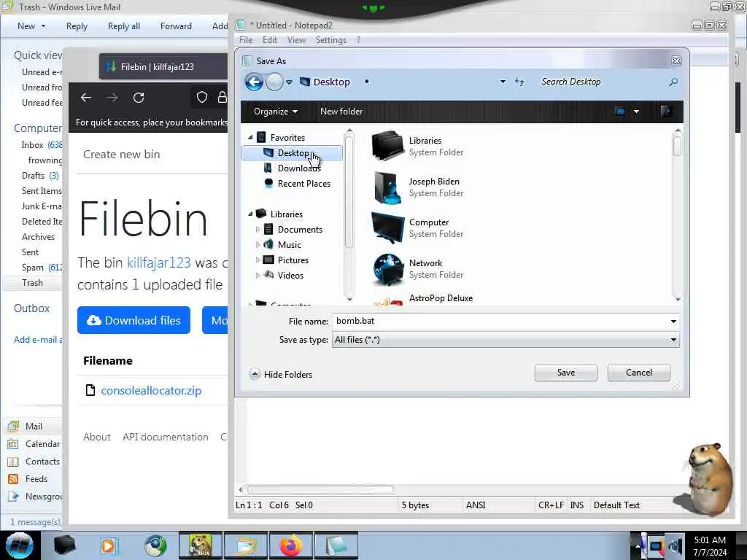The width and height of the screenshot is (747, 560).
Task: Click Download files button on Filebin
Action: point(134,321)
